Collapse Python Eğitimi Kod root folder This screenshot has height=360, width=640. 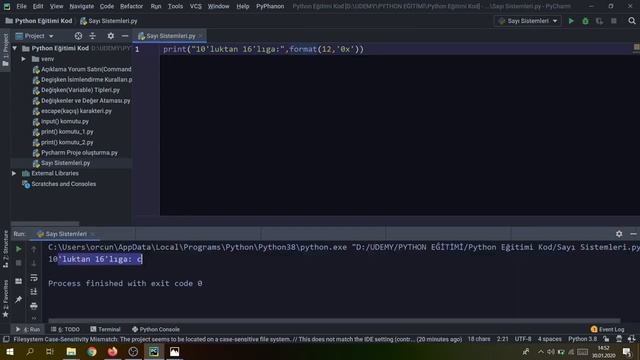15,48
